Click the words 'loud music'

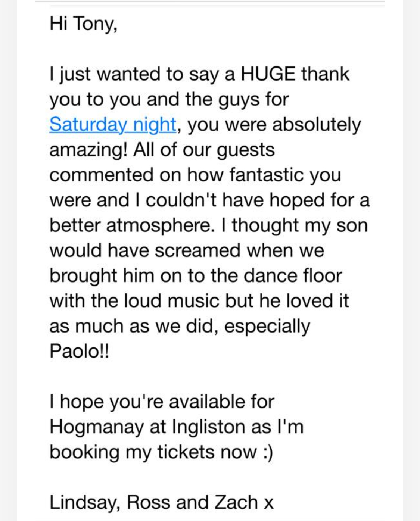click(171, 301)
